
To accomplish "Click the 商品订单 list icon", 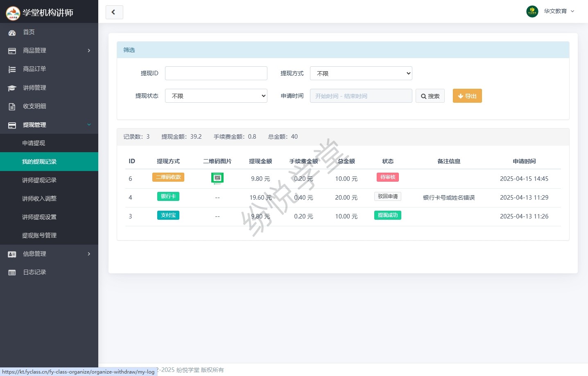I will 12,70.
